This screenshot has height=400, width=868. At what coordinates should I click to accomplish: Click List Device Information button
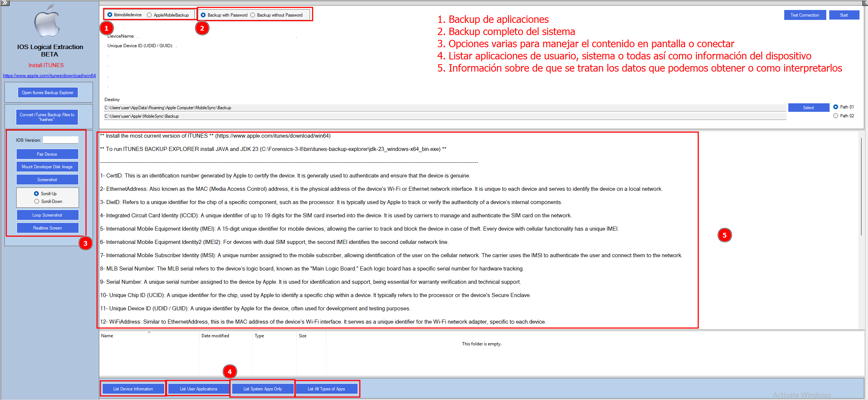(x=133, y=389)
